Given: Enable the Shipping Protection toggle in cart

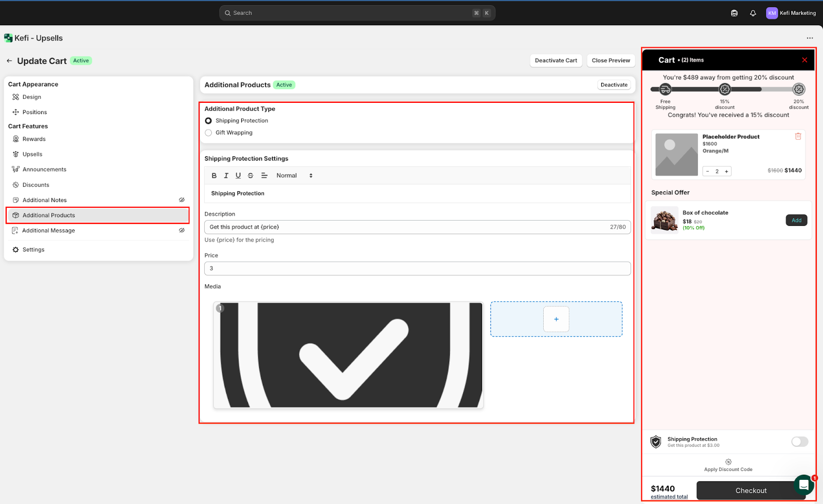Looking at the screenshot, I should click(x=799, y=442).
